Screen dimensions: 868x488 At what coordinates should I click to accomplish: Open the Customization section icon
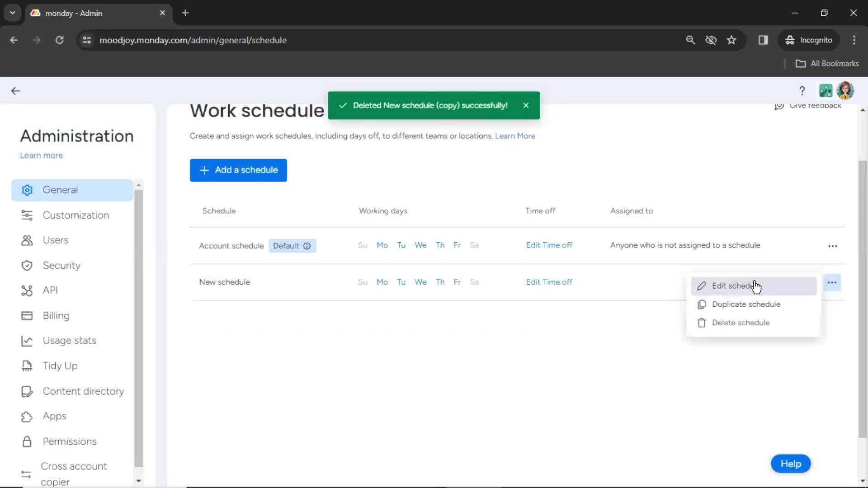pyautogui.click(x=26, y=215)
